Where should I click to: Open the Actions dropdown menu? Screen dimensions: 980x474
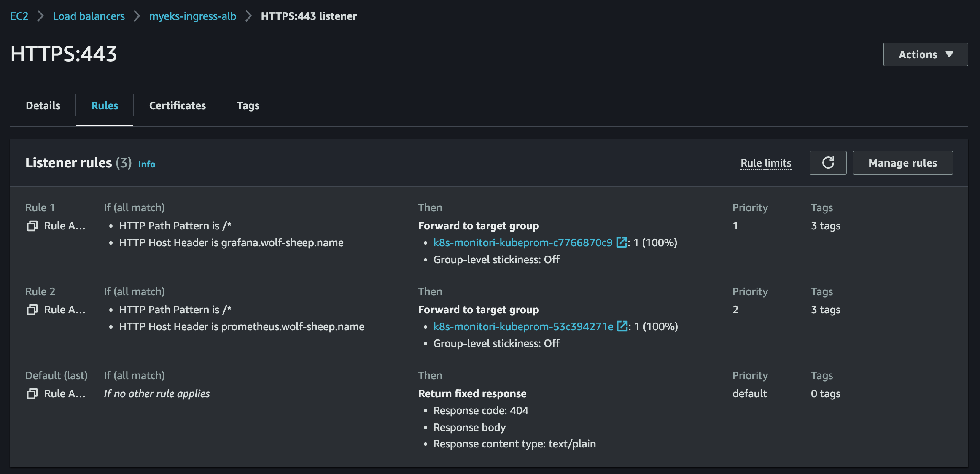pyautogui.click(x=925, y=54)
